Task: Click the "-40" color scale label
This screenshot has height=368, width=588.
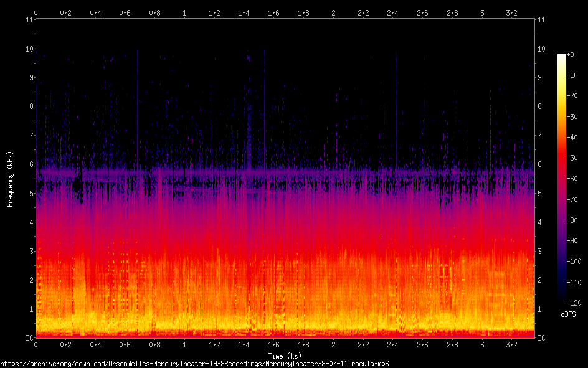Action: point(572,138)
